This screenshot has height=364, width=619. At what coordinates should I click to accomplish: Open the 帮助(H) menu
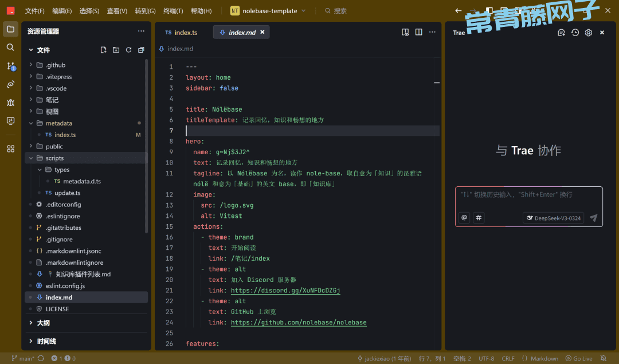pos(201,11)
